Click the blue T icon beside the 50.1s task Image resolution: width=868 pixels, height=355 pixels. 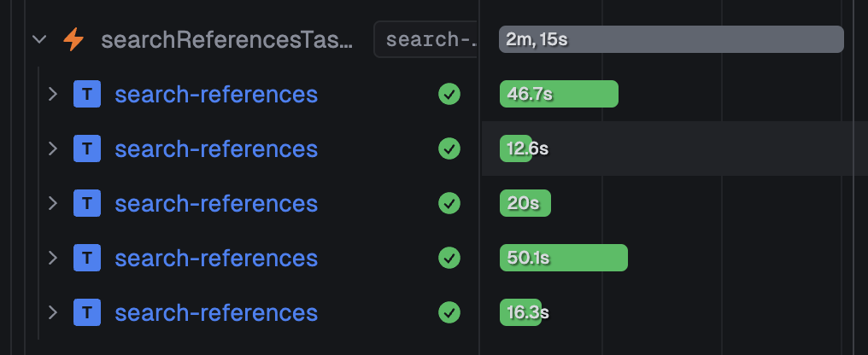(x=87, y=258)
